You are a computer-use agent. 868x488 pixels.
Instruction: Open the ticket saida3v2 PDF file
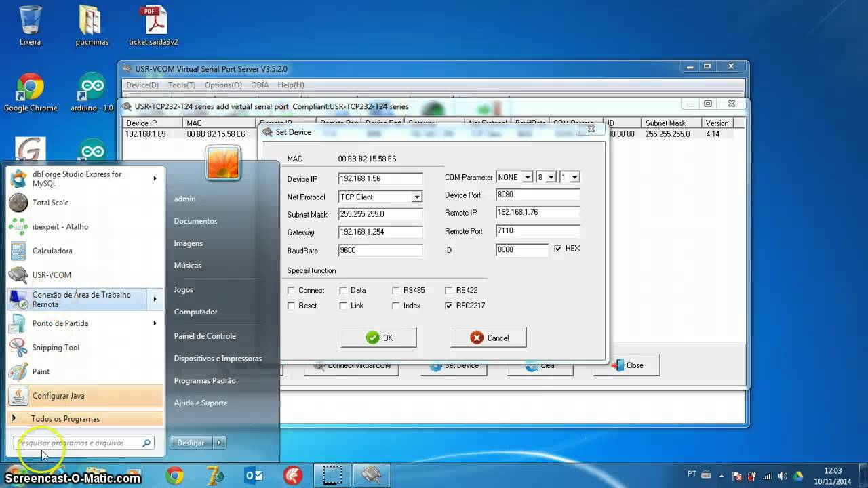click(153, 26)
